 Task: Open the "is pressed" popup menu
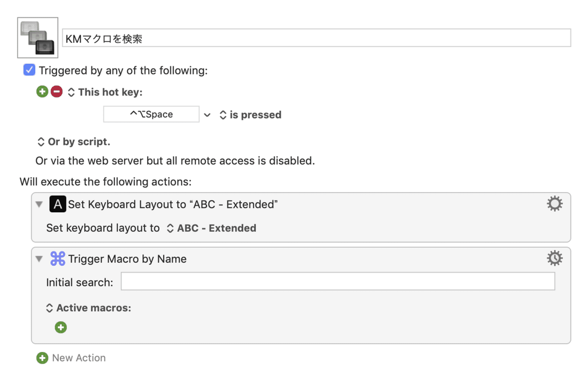[250, 115]
